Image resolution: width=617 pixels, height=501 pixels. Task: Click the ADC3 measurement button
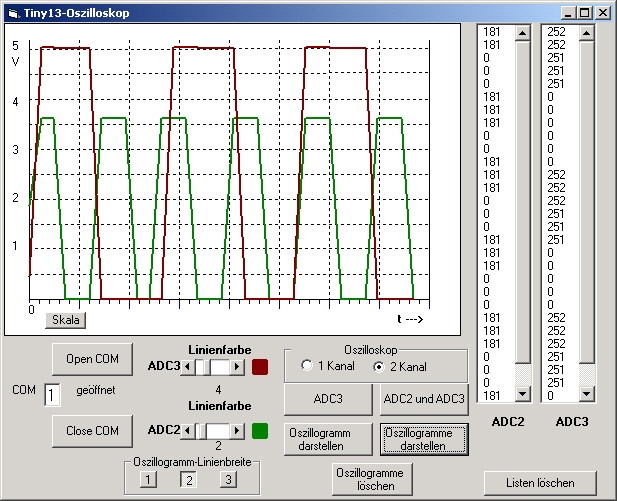point(329,398)
